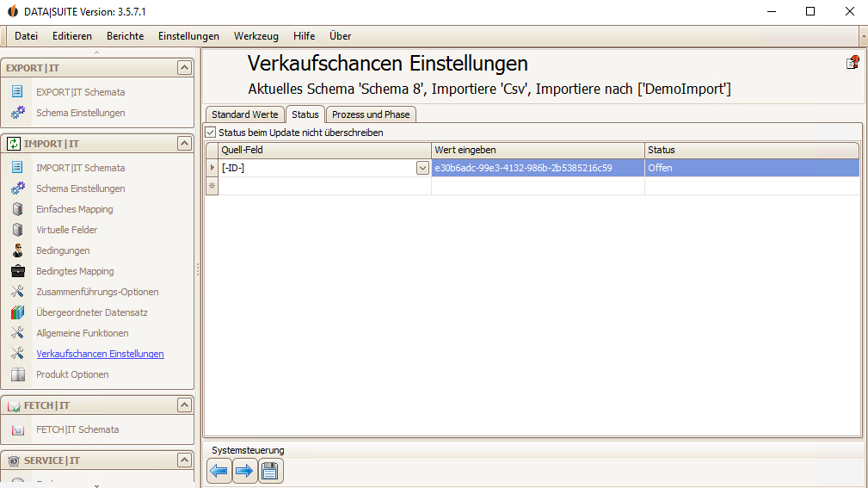Open the Datei menu

click(x=26, y=36)
